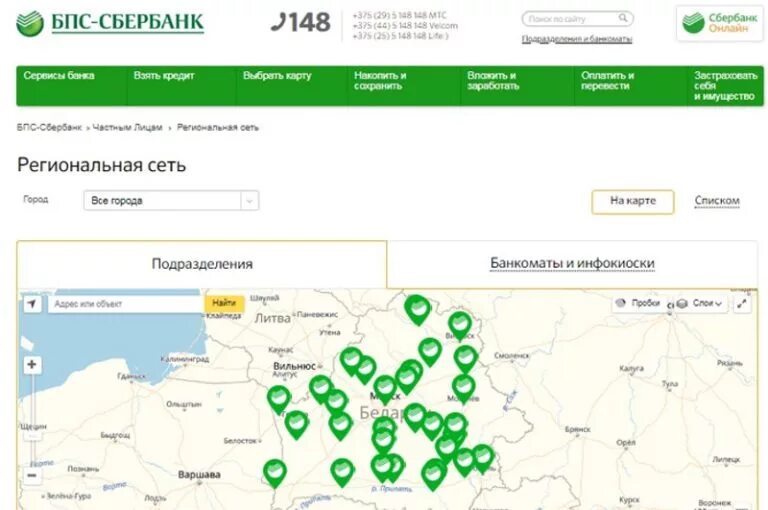The width and height of the screenshot is (768, 510).
Task: Click branch marker near Белосток label
Action: 296,425
